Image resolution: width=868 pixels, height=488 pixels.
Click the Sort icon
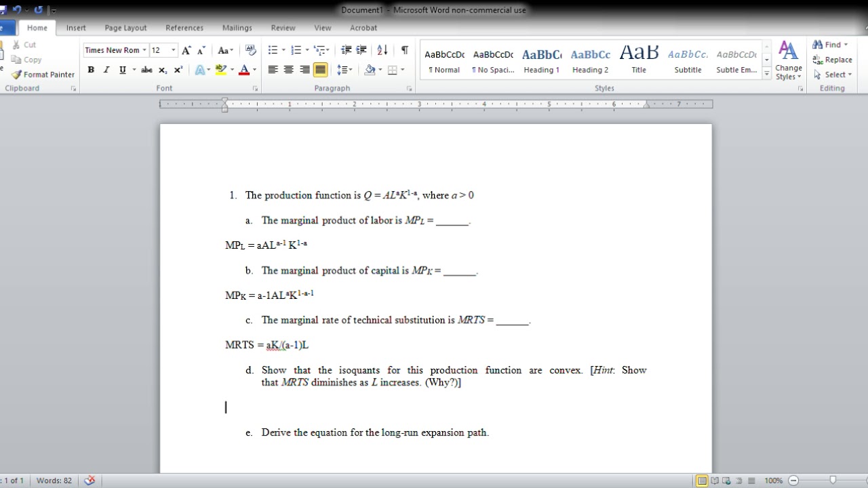point(382,50)
